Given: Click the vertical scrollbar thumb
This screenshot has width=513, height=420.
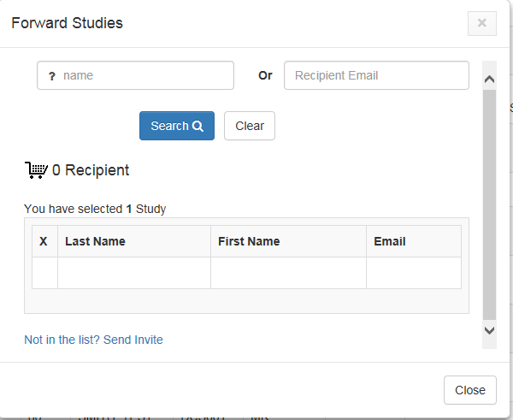Looking at the screenshot, I should pos(489,204).
